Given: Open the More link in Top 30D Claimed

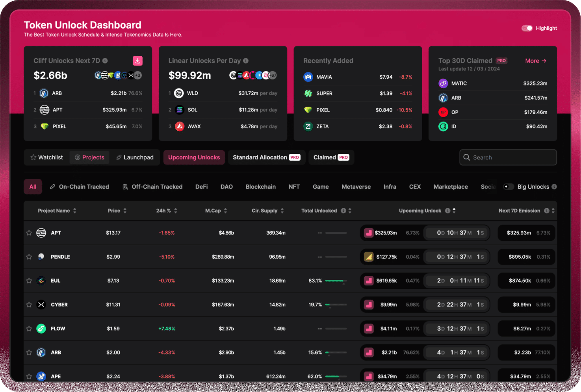Looking at the screenshot, I should [536, 61].
